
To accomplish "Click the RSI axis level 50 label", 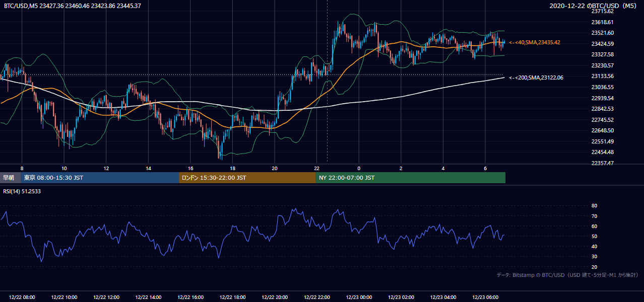I will click(594, 236).
